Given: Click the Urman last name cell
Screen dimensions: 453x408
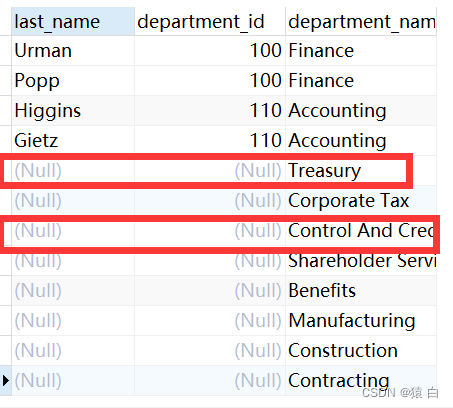Looking at the screenshot, I should coord(73,51).
